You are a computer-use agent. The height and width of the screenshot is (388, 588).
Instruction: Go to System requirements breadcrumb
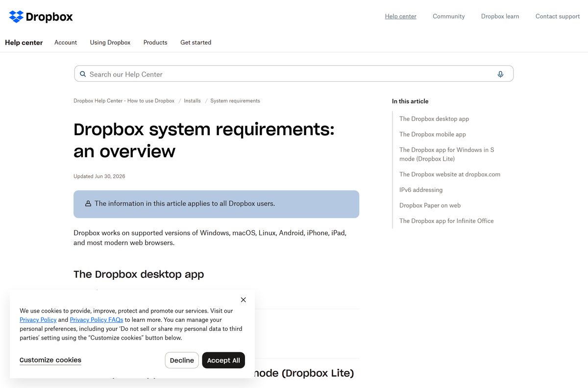coord(235,101)
